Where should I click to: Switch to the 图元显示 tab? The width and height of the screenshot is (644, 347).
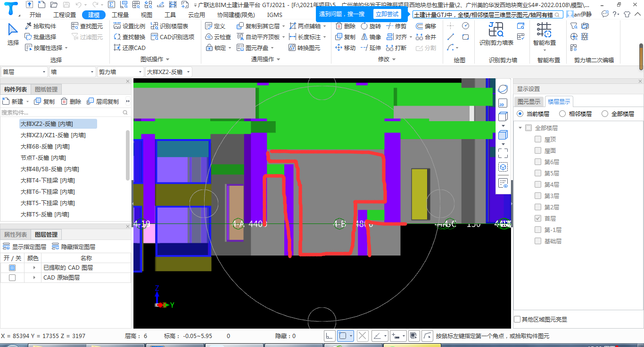click(x=529, y=101)
